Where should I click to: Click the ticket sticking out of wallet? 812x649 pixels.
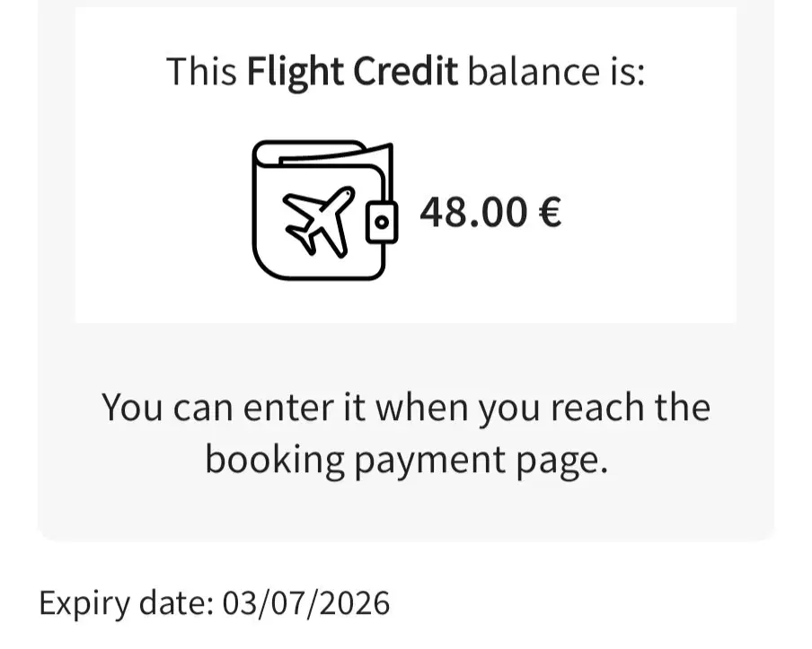[336, 153]
